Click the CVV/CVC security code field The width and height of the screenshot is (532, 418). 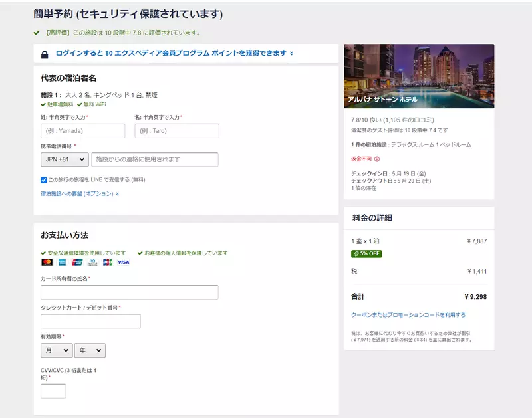(53, 391)
